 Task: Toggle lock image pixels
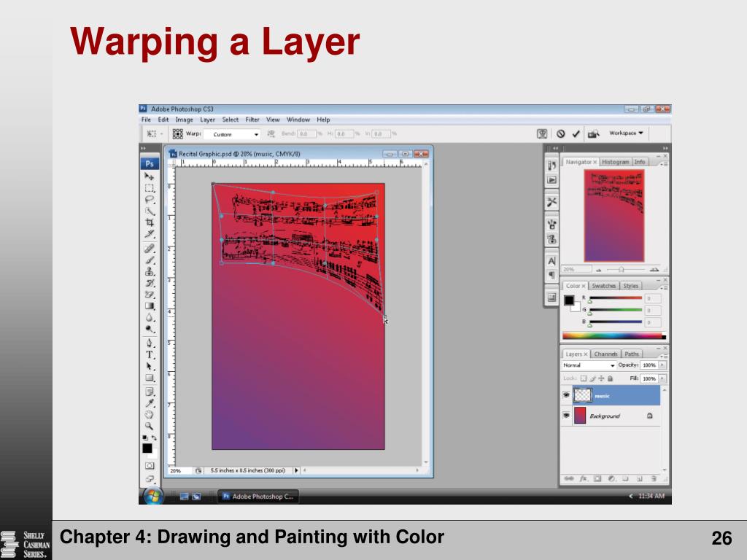coord(592,378)
